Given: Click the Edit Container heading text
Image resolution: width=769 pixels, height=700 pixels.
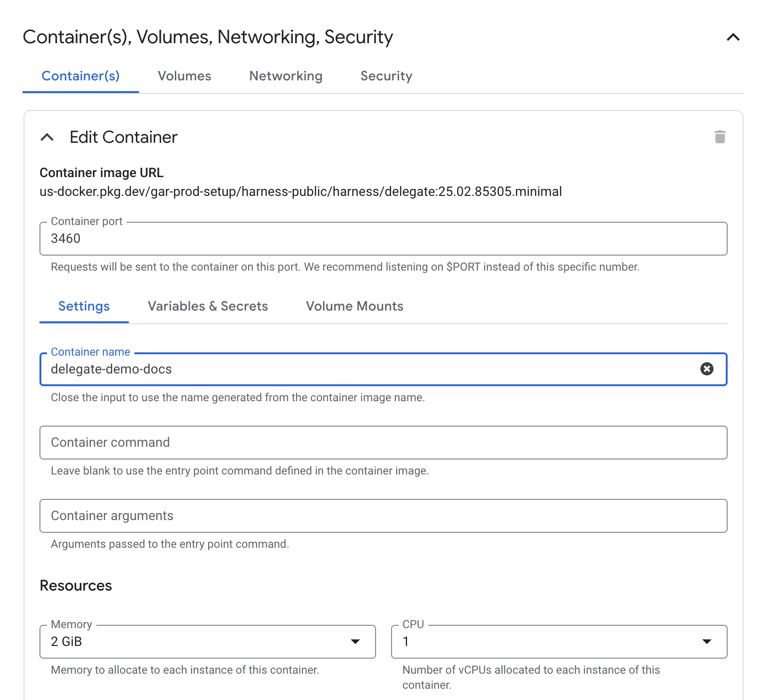Looking at the screenshot, I should click(x=123, y=137).
